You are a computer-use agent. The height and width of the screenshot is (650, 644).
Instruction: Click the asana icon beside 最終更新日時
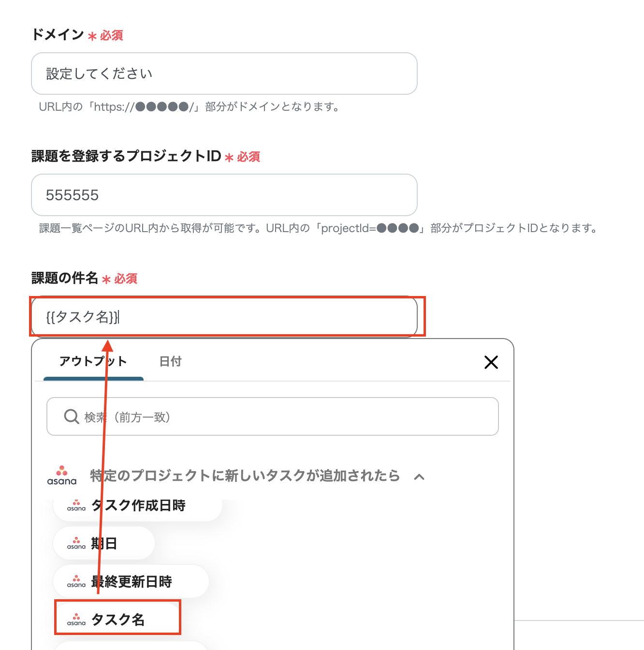click(76, 582)
